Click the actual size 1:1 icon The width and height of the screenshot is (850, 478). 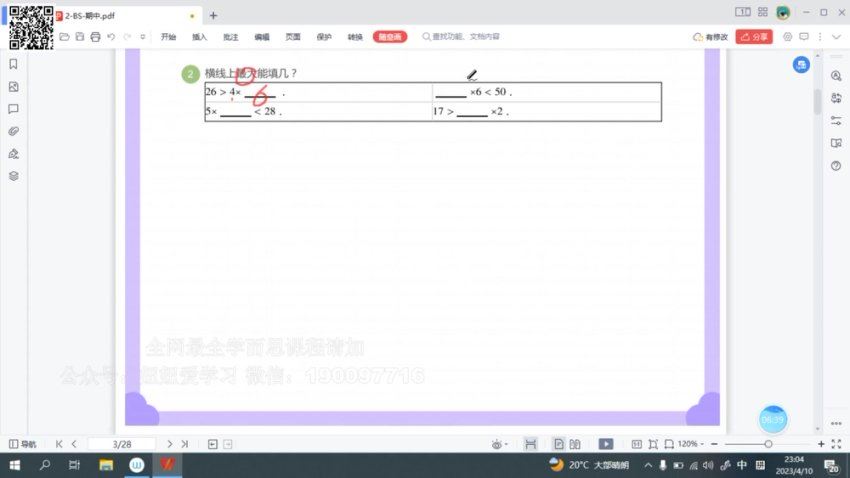coord(636,444)
